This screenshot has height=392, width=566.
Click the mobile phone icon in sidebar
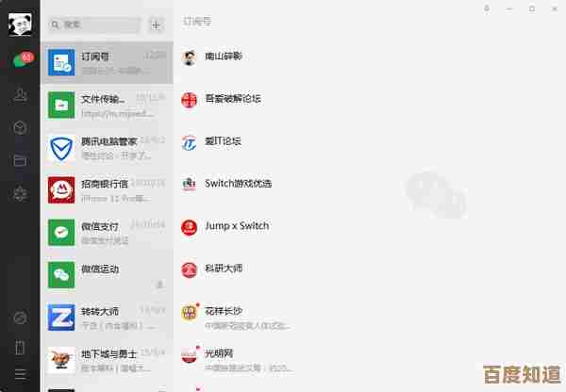(20, 348)
